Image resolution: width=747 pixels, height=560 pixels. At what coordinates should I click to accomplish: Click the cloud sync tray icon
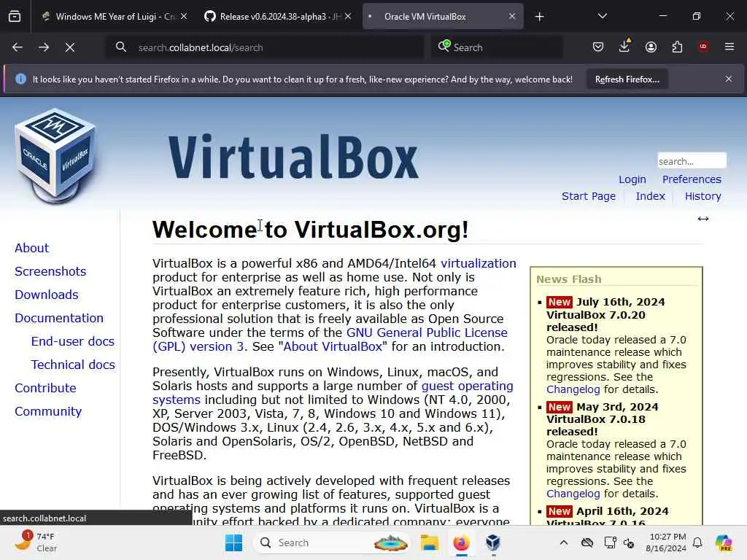coord(587,542)
